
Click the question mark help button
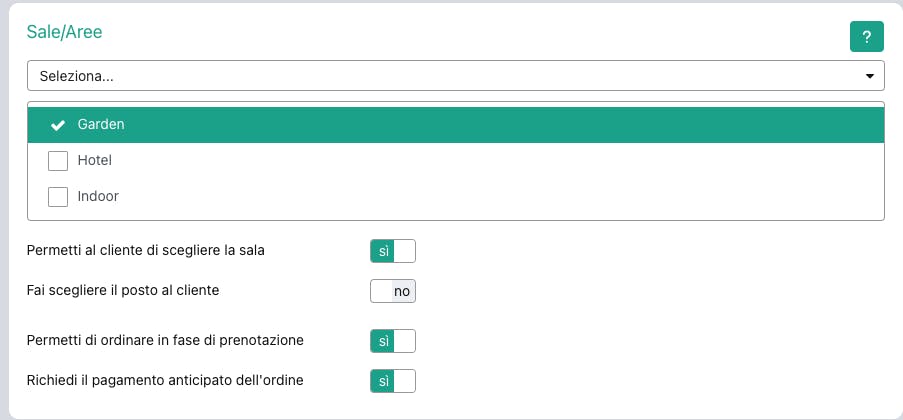[x=866, y=36]
